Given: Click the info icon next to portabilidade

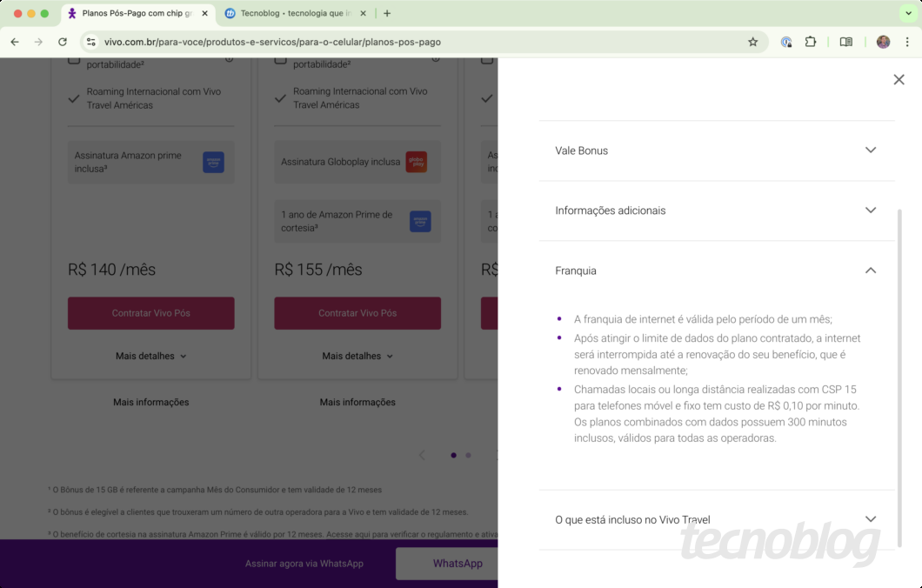Looking at the screenshot, I should coord(228,58).
